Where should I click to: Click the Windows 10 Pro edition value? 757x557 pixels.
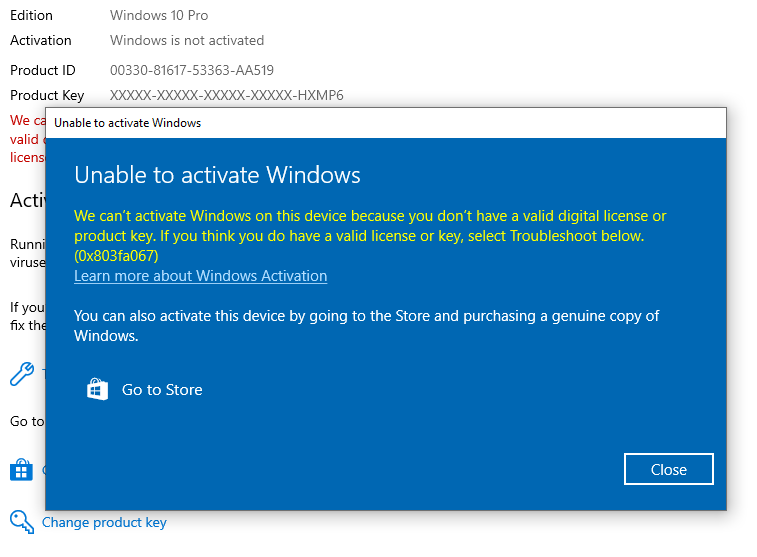(x=159, y=16)
